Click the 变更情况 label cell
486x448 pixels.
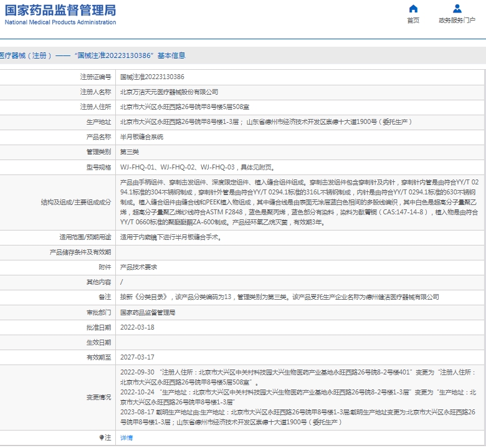point(98,397)
